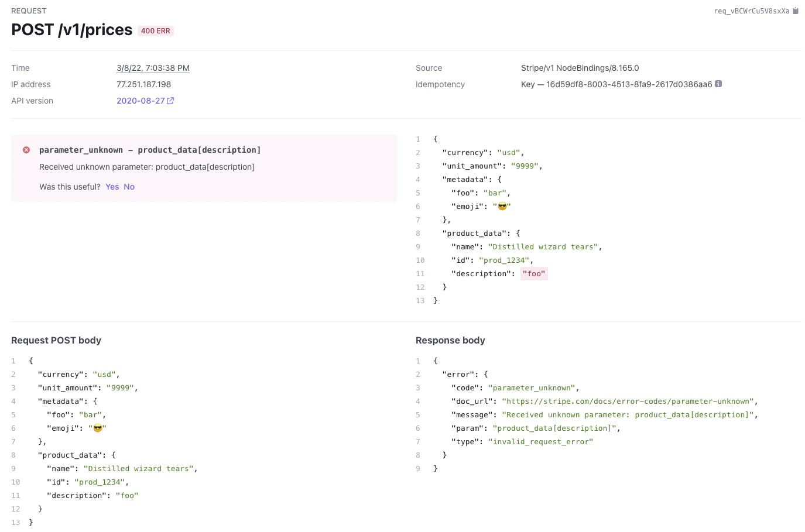Select the 400 ERR status badge

[155, 30]
